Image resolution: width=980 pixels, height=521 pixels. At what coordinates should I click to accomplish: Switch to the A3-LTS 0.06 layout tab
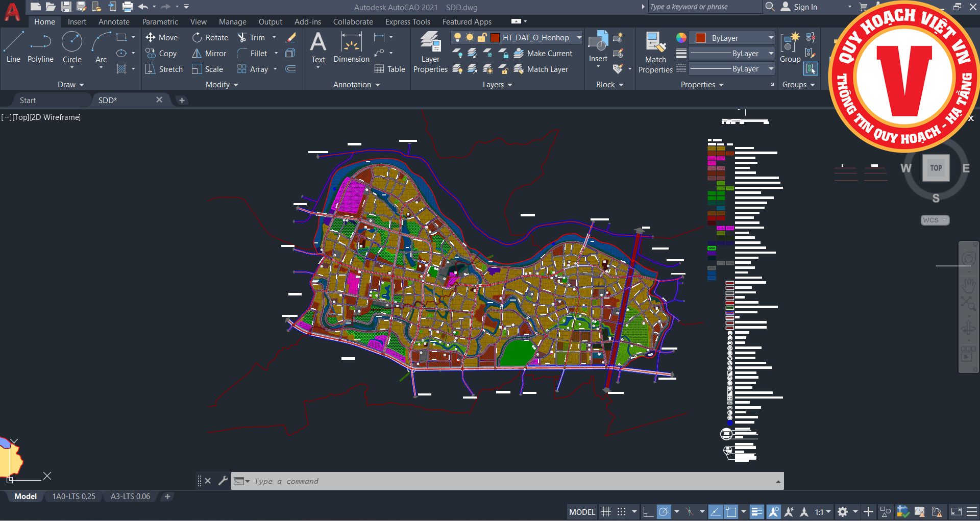130,497
